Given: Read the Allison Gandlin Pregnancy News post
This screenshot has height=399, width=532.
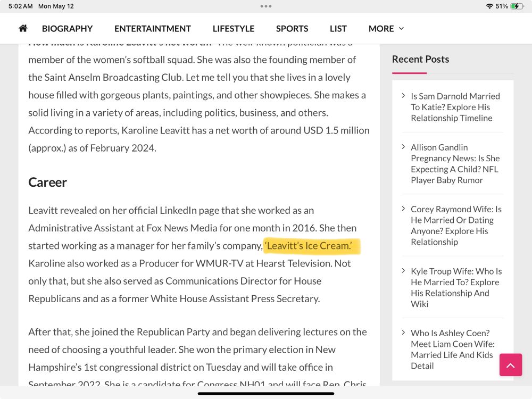Looking at the screenshot, I should 455,163.
